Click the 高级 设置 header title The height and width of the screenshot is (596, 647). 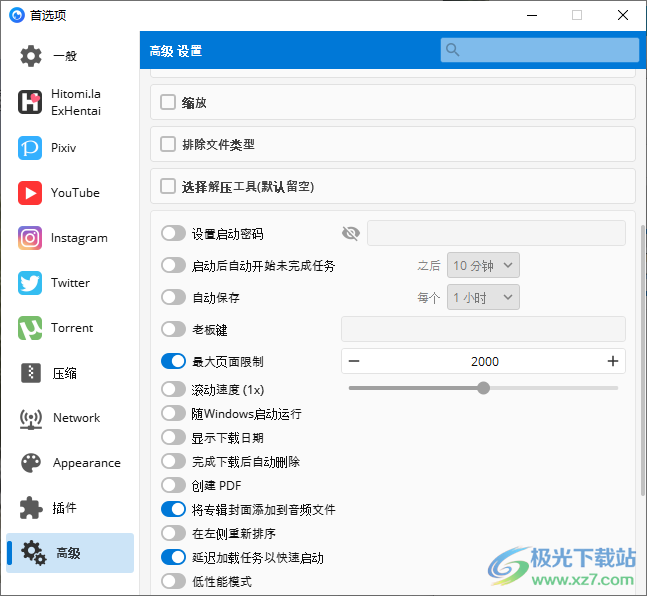[176, 51]
